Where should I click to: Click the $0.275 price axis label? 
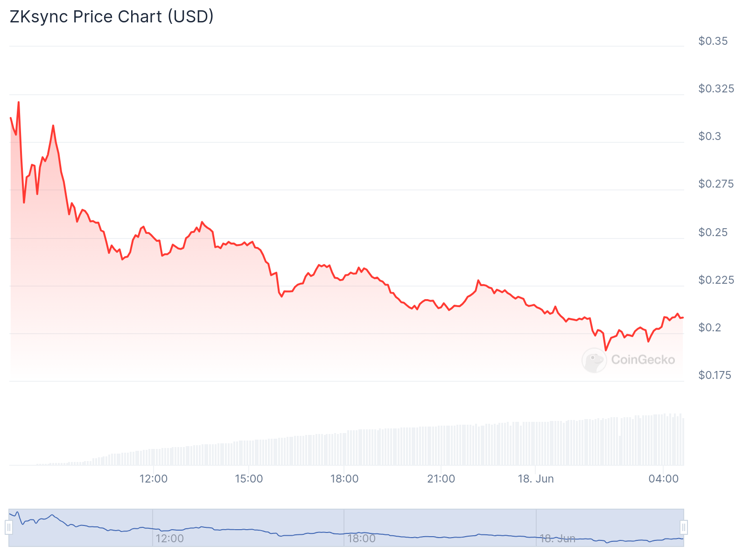(716, 184)
